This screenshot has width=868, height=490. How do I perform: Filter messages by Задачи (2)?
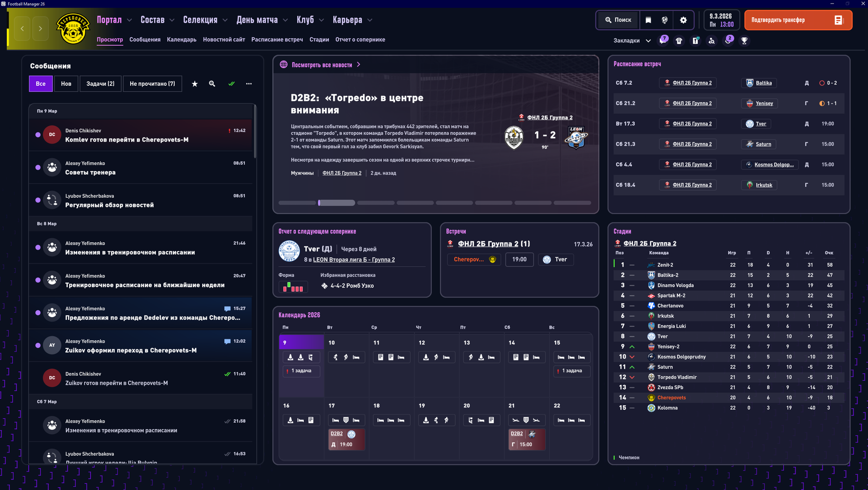tap(100, 83)
